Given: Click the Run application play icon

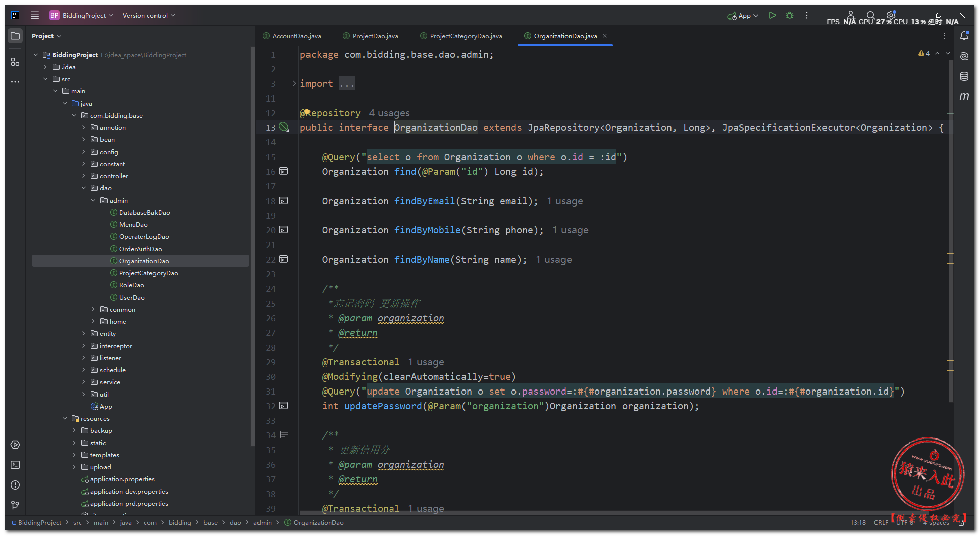Looking at the screenshot, I should pyautogui.click(x=772, y=16).
